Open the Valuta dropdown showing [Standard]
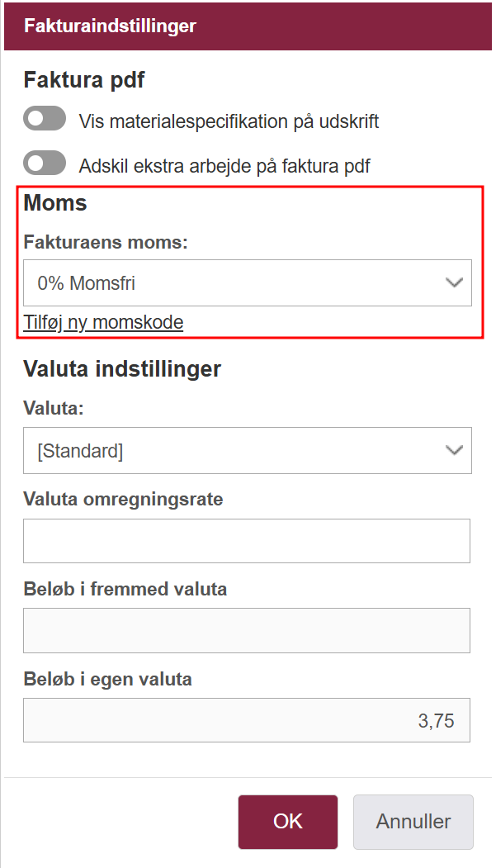 click(247, 451)
